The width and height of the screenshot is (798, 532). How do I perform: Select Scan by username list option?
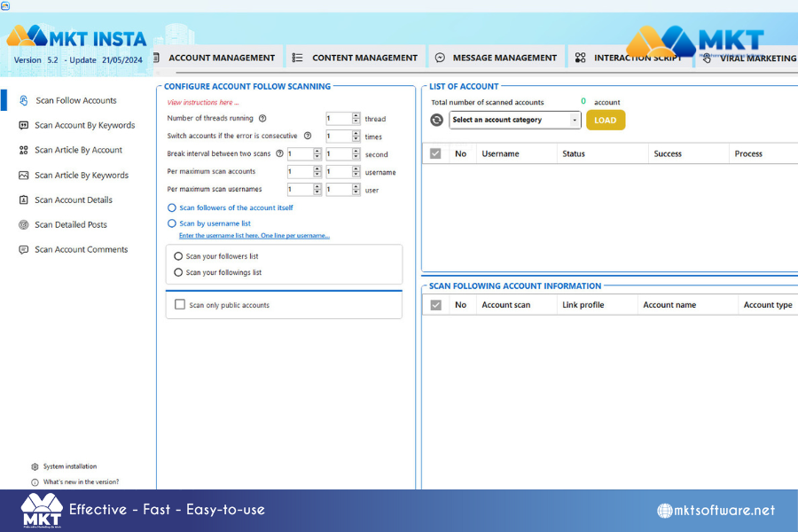(172, 223)
